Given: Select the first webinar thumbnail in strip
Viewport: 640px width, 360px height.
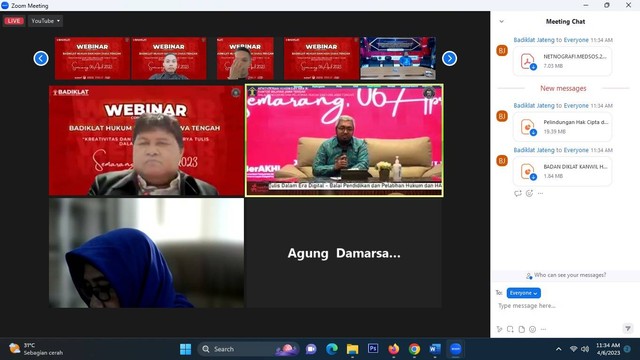Looking at the screenshot, I should 92,58.
